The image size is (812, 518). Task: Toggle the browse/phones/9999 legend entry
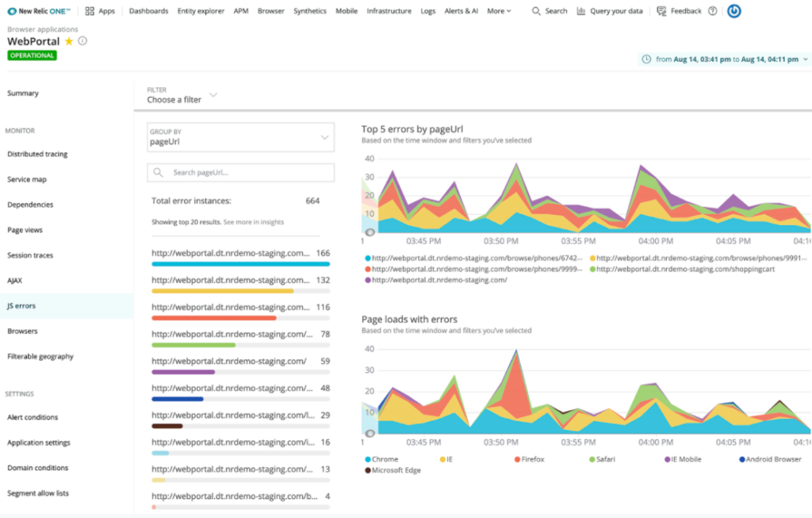tap(473, 269)
